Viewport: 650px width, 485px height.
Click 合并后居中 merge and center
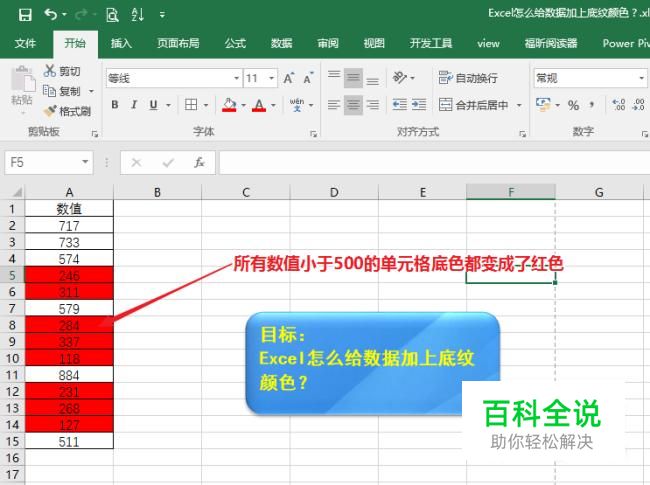pos(473,105)
